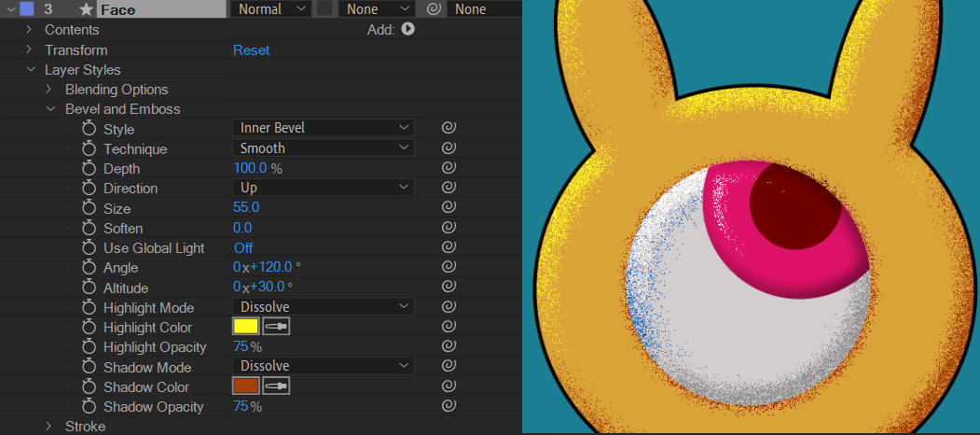The width and height of the screenshot is (980, 435).
Task: Toggle the Technique property stopwatch
Action: click(90, 149)
